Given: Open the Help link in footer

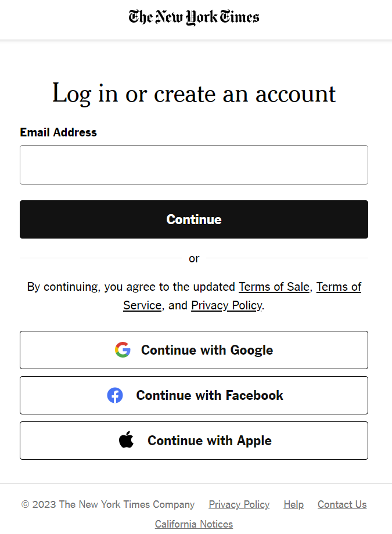Looking at the screenshot, I should coord(293,504).
